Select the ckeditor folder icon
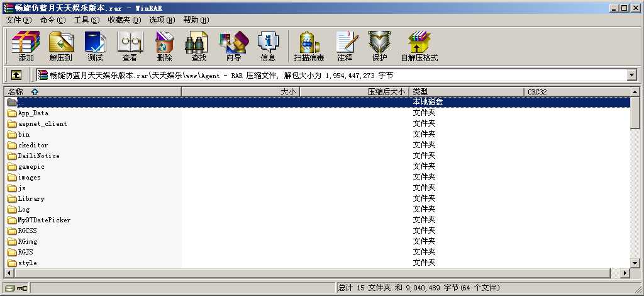The width and height of the screenshot is (644, 296). point(11,145)
